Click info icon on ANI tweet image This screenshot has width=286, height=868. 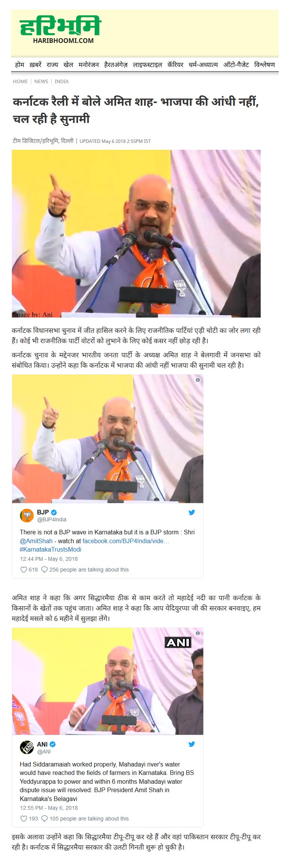coord(198,633)
